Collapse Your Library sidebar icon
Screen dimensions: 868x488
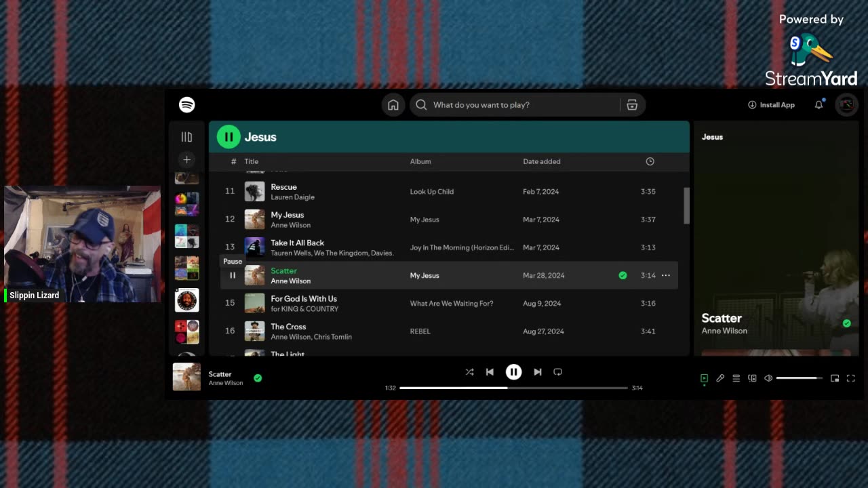point(186,137)
